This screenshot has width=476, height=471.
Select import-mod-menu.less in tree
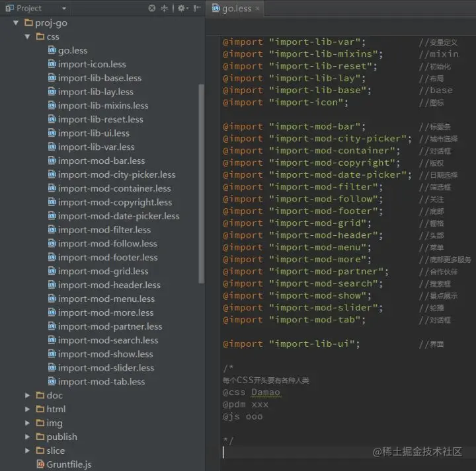click(x=106, y=299)
